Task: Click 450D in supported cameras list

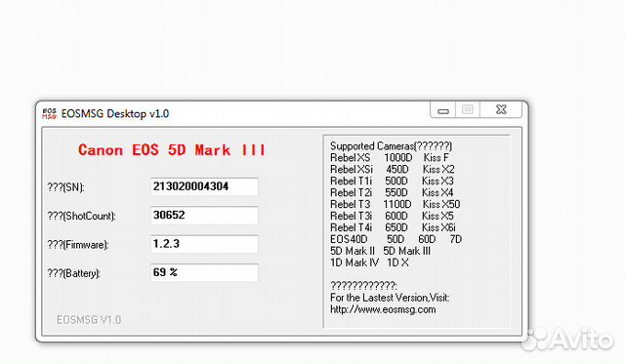Action: 397,169
